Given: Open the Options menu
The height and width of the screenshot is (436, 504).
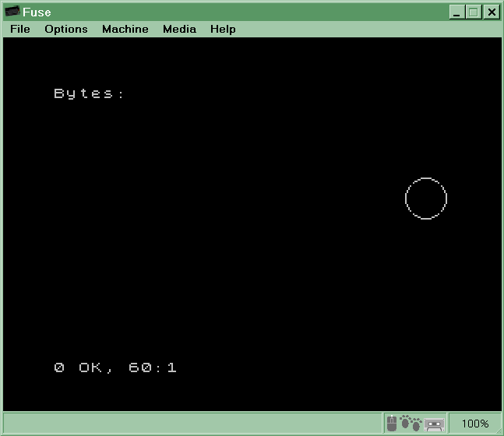Looking at the screenshot, I should pyautogui.click(x=65, y=29).
